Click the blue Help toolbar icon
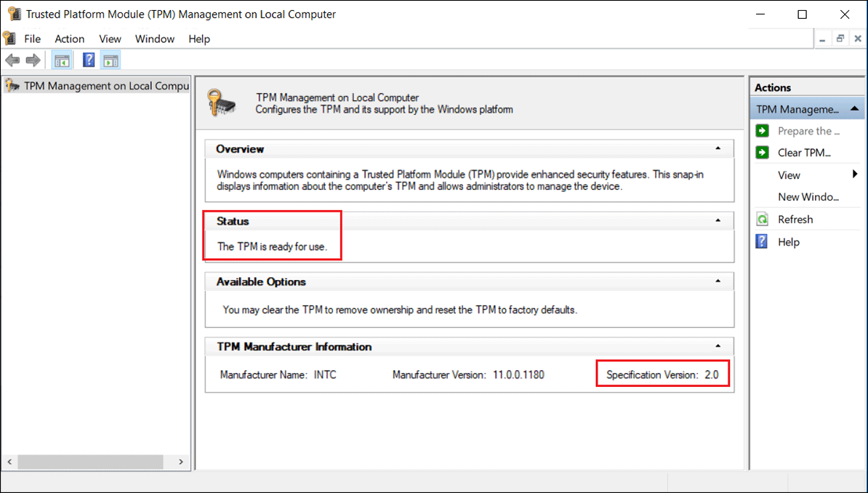 (x=89, y=60)
